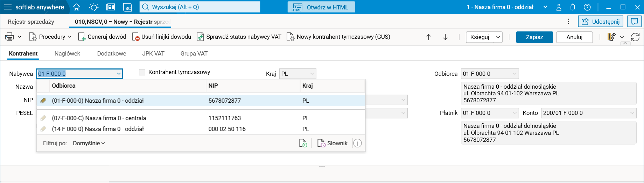
Task: Expand the Filtruj po Domyślnie selector
Action: [x=89, y=143]
